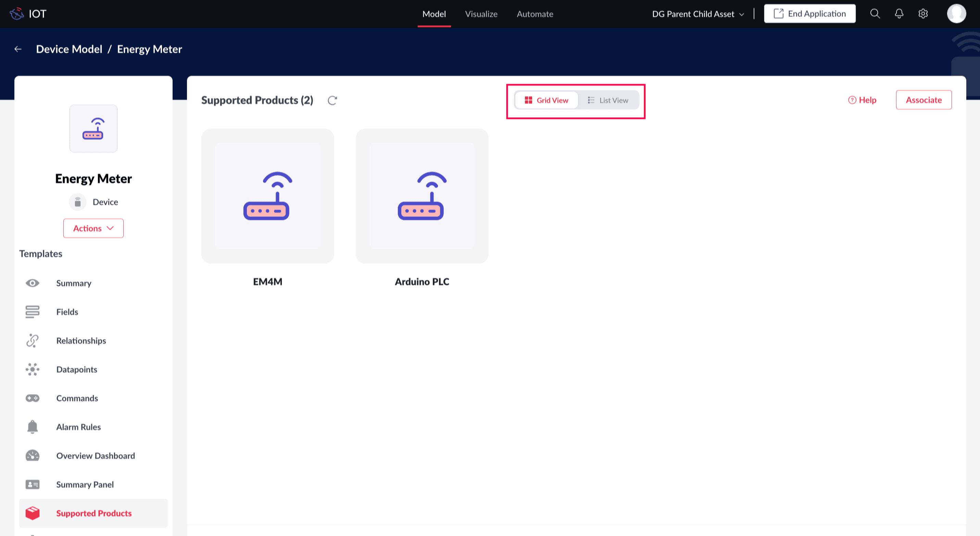Switch to List View
Viewport: 980px width, 536px height.
608,100
